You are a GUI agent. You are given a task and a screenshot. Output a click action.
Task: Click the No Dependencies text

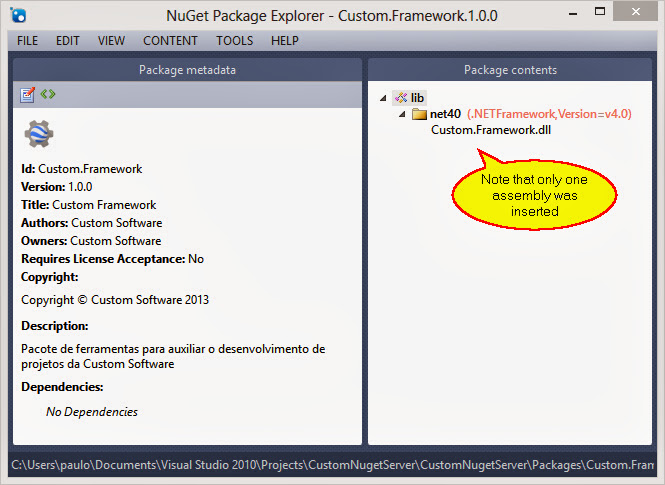[92, 412]
